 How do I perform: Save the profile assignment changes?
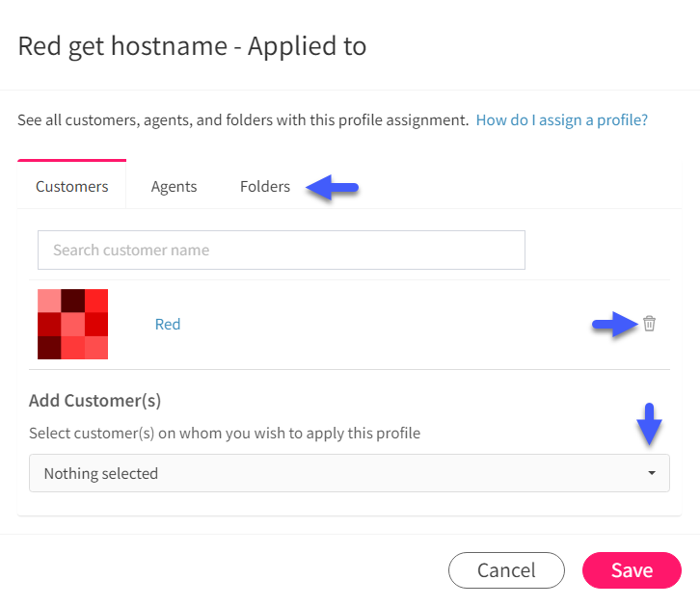pos(632,570)
